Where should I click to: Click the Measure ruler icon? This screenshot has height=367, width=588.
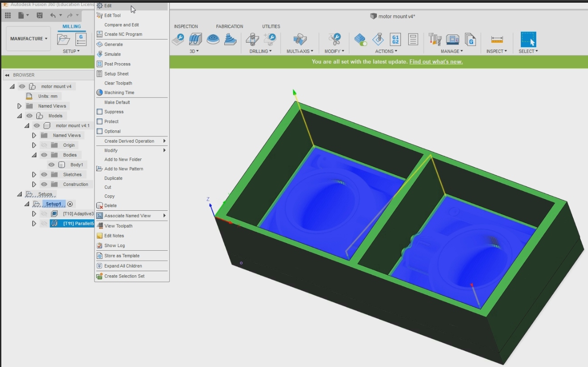coord(497,40)
